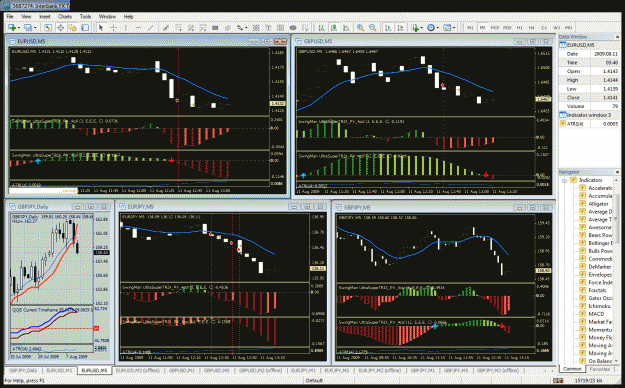Select the Horizontal Line drawing tool
This screenshot has height=388, width=625.
(138, 28)
